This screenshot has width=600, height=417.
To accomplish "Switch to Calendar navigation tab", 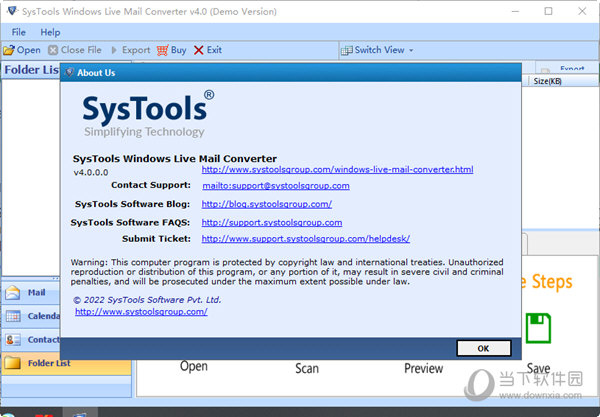I will pos(31,316).
